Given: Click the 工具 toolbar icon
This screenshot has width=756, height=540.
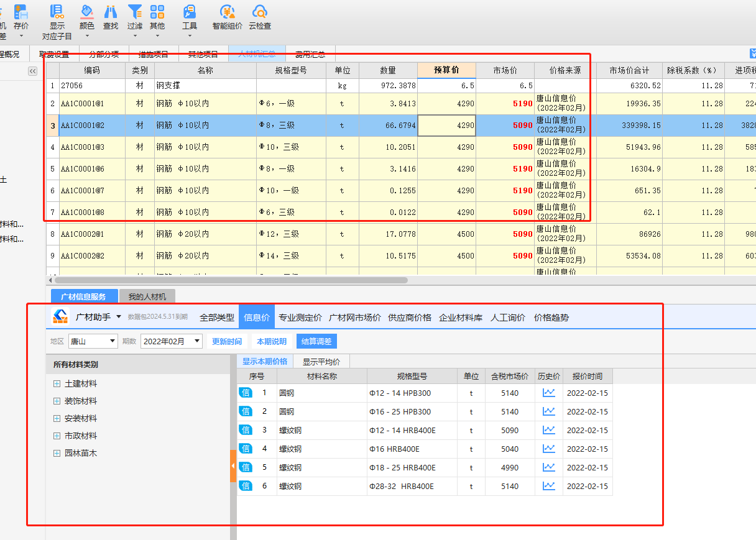Looking at the screenshot, I should pos(190,11).
